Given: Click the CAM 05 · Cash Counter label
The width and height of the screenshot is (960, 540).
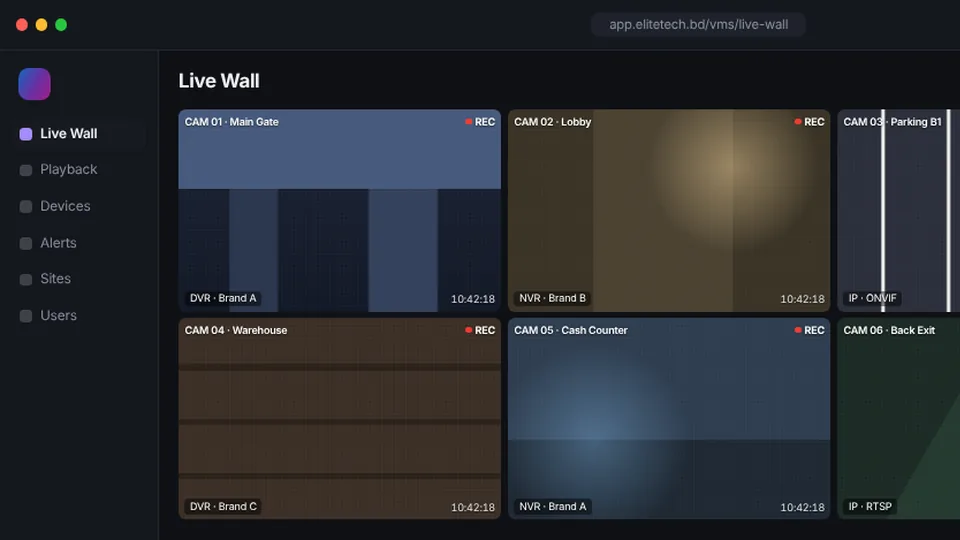Looking at the screenshot, I should pyautogui.click(x=571, y=330).
